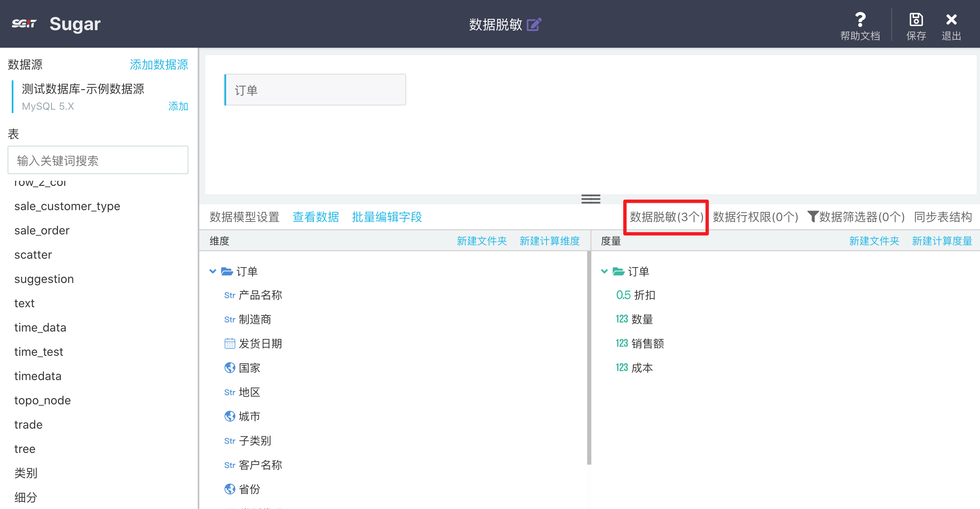The height and width of the screenshot is (509, 980).
Task: Select the 产品名称 dimension field
Action: pyautogui.click(x=260, y=295)
